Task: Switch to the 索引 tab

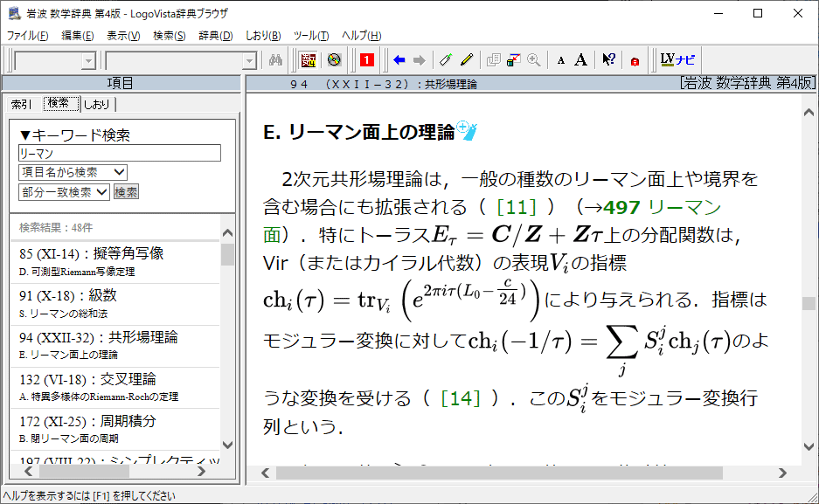Action: [x=22, y=104]
